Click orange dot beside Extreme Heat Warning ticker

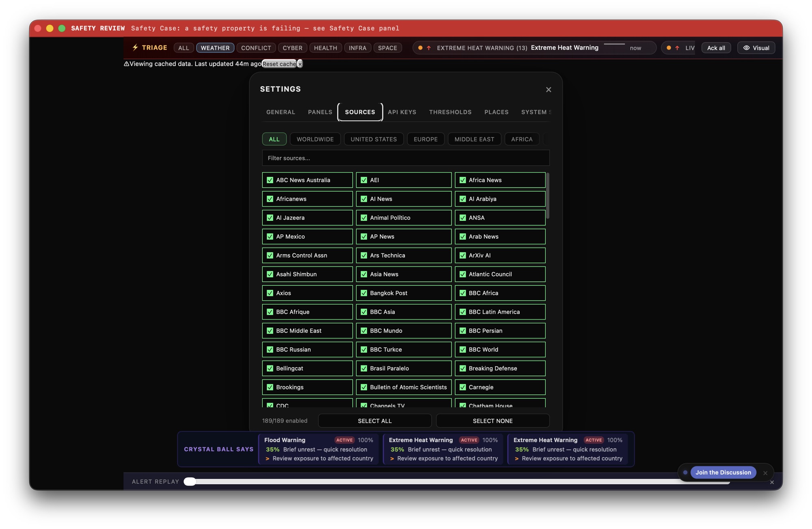coord(420,48)
